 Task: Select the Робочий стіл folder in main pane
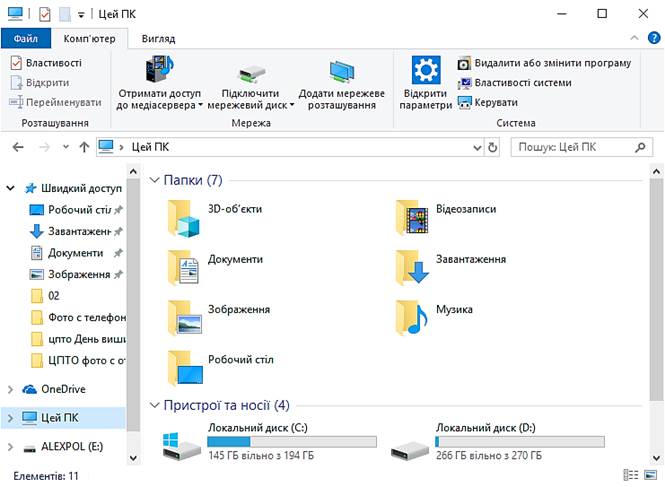point(221,368)
